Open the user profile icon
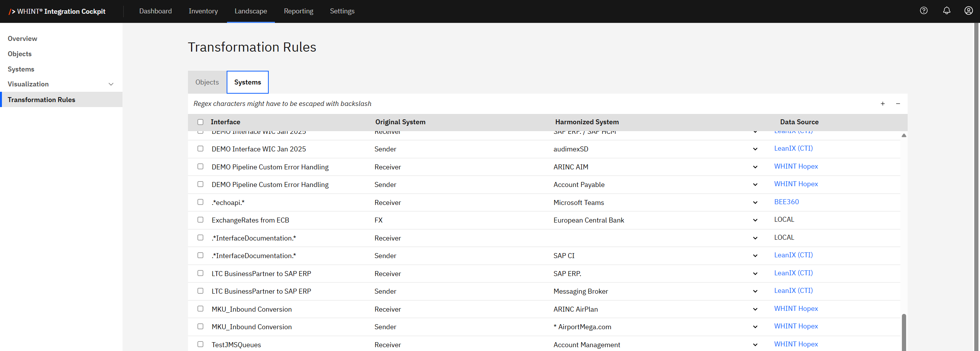 (x=969, y=11)
